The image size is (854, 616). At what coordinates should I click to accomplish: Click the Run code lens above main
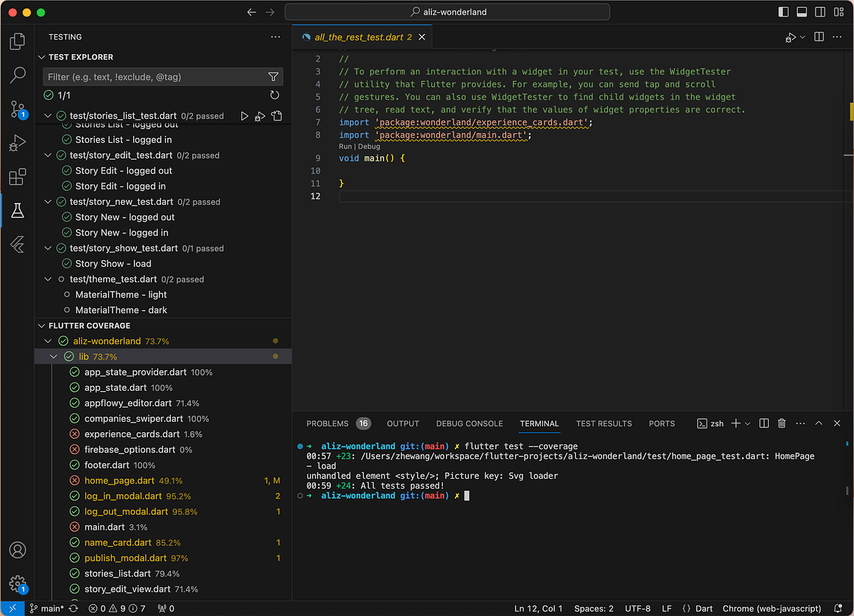346,147
